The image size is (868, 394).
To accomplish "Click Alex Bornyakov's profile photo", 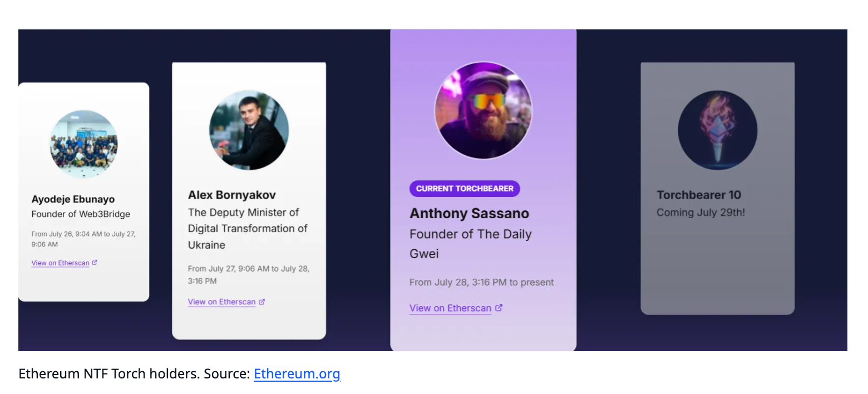I will 249,130.
